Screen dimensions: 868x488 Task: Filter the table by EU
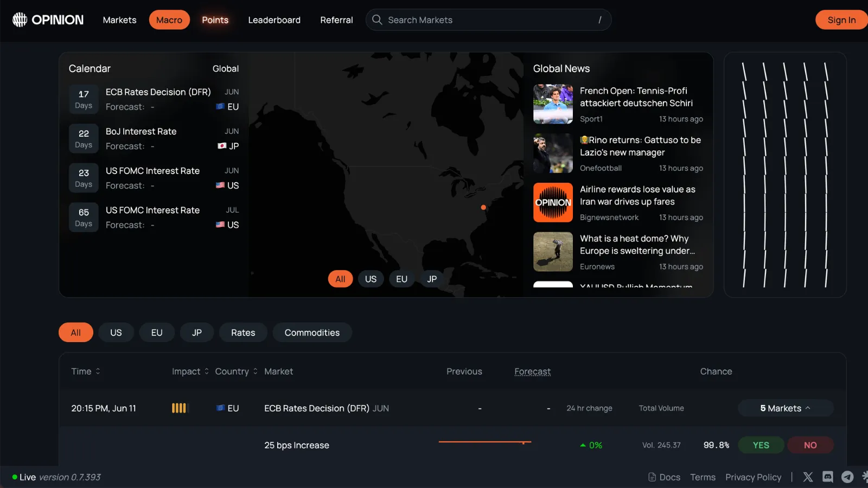click(157, 332)
